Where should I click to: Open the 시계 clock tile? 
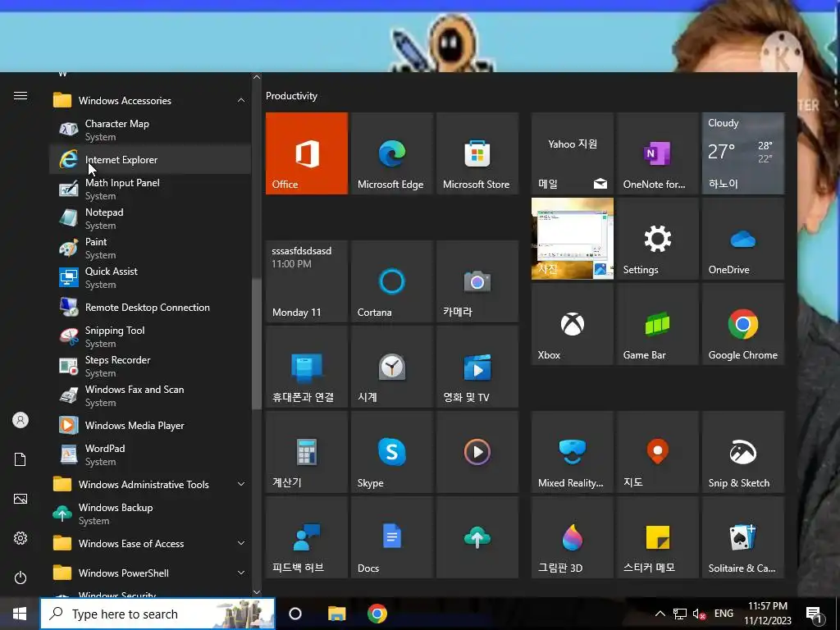391,367
